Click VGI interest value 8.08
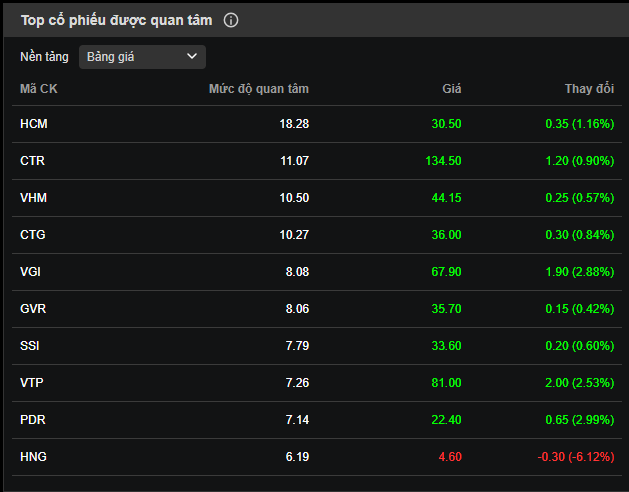The image size is (629, 492). coord(297,272)
